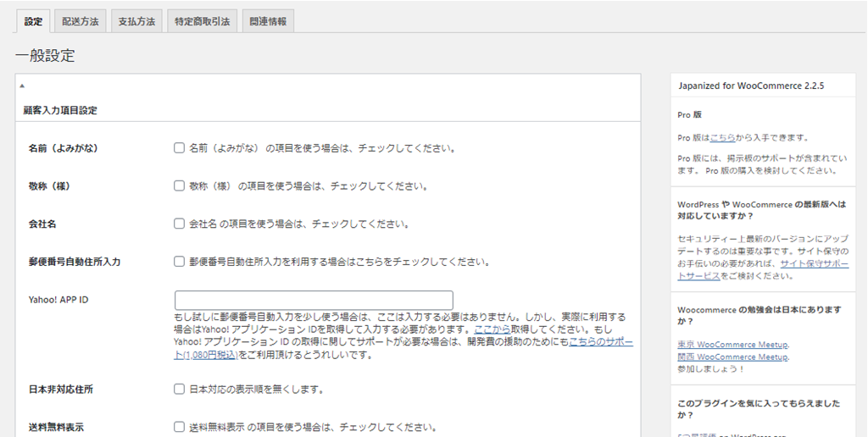Click the Pro 版 こちら link

click(x=722, y=138)
